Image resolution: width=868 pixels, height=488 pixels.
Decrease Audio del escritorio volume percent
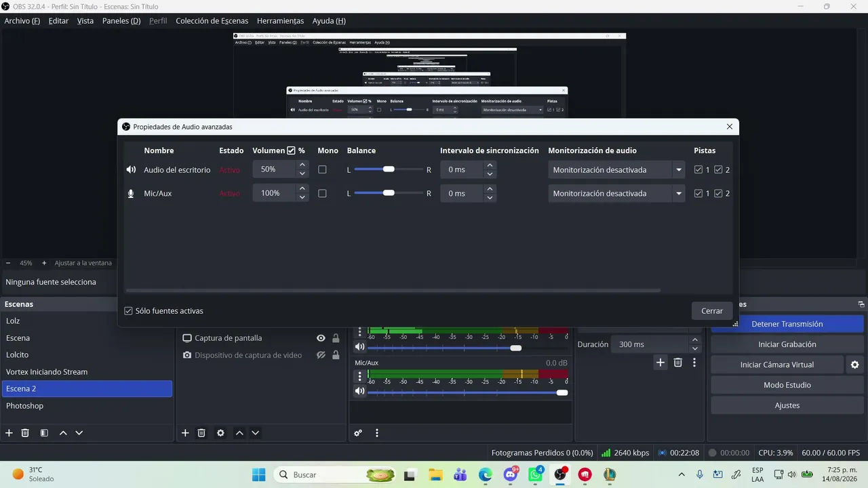point(302,174)
